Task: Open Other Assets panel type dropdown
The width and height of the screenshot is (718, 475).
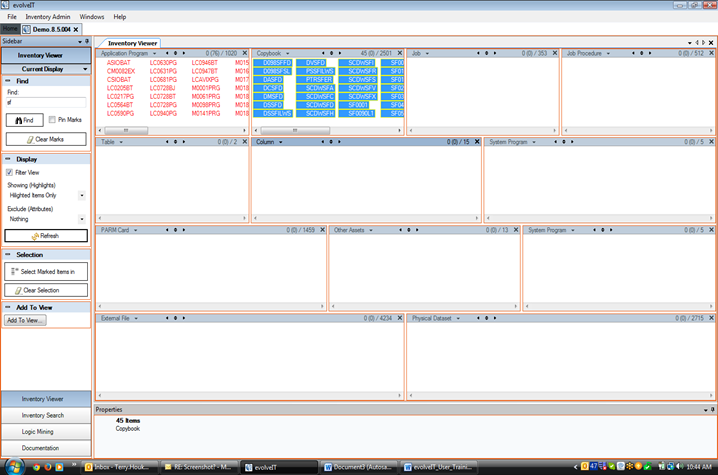Action: 371,230
